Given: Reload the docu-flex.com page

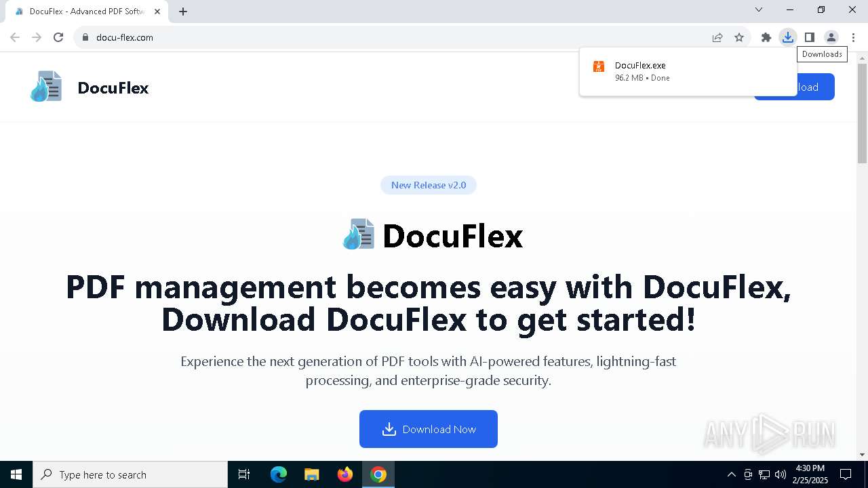Looking at the screenshot, I should pyautogui.click(x=58, y=37).
